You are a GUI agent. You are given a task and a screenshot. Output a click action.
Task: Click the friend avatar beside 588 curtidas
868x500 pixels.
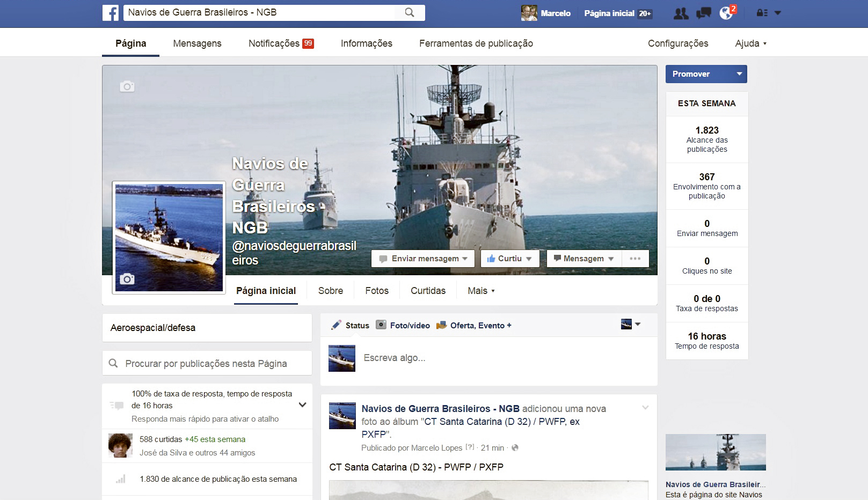120,445
